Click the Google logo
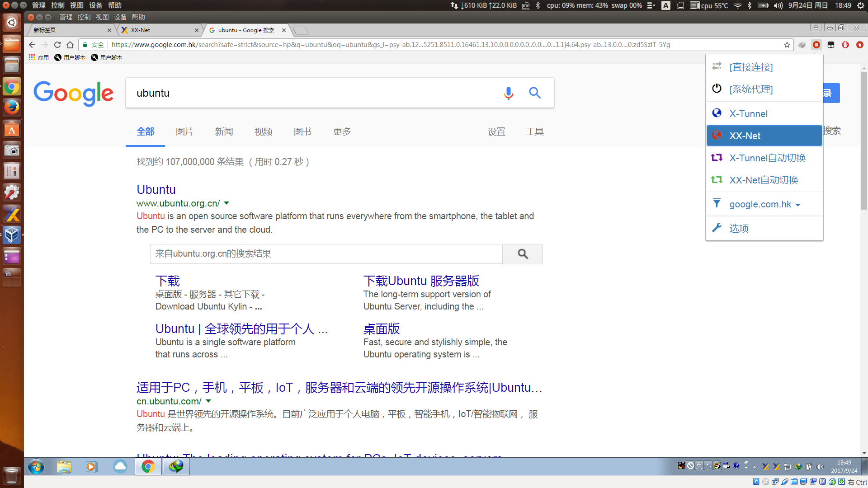This screenshot has width=868, height=488. 74,94
